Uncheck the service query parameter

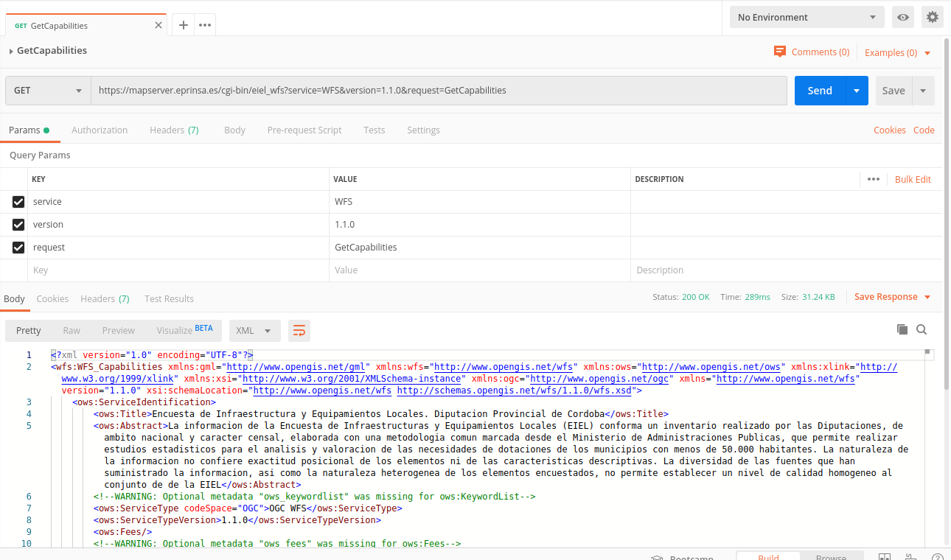18,202
